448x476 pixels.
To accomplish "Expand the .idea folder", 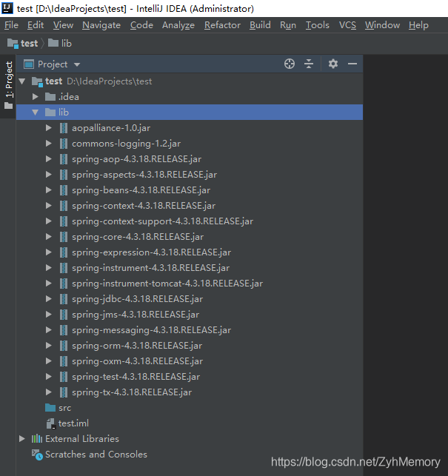I will 36,97.
